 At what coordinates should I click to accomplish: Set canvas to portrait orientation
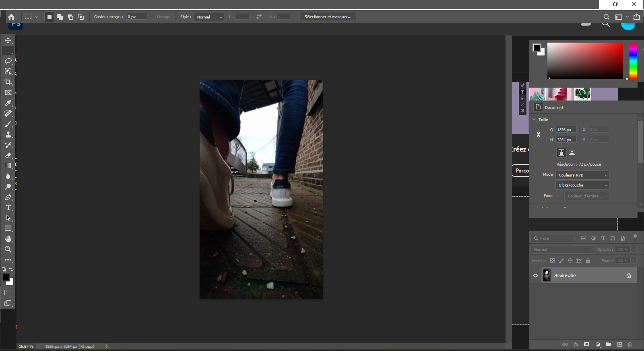click(x=561, y=152)
